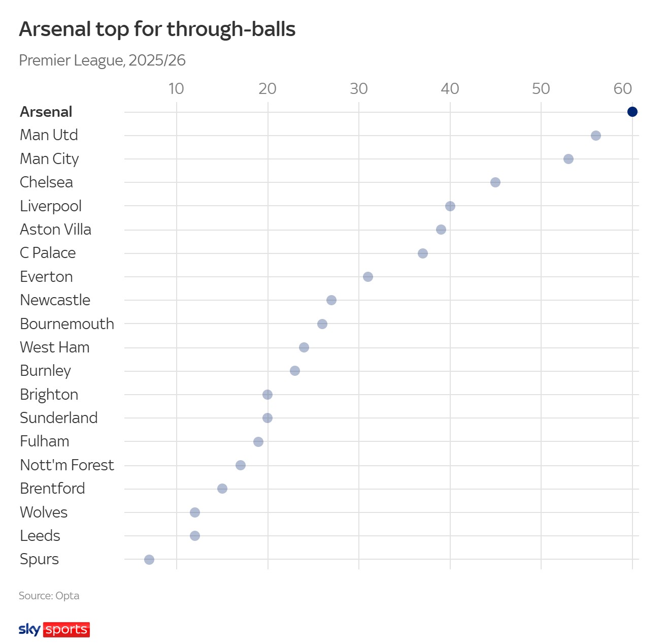Viewport: 668px width, 644px height.
Task: Click the Man City data dot
Action: pos(568,159)
